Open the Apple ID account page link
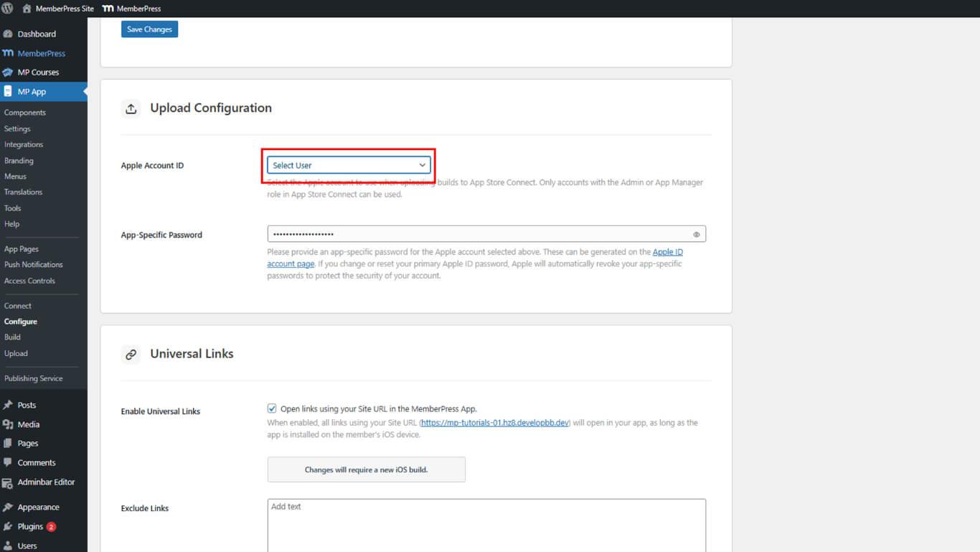The width and height of the screenshot is (980, 552). click(x=667, y=252)
